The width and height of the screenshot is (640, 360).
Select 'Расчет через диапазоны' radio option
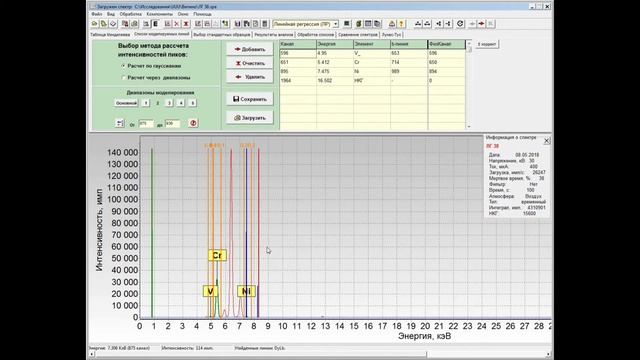156,77
